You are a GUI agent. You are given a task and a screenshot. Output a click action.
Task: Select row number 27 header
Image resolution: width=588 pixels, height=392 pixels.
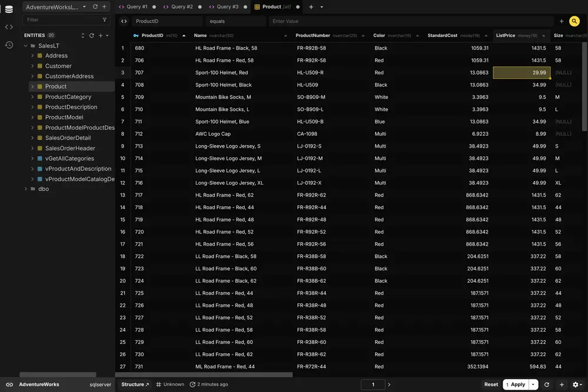(123, 367)
